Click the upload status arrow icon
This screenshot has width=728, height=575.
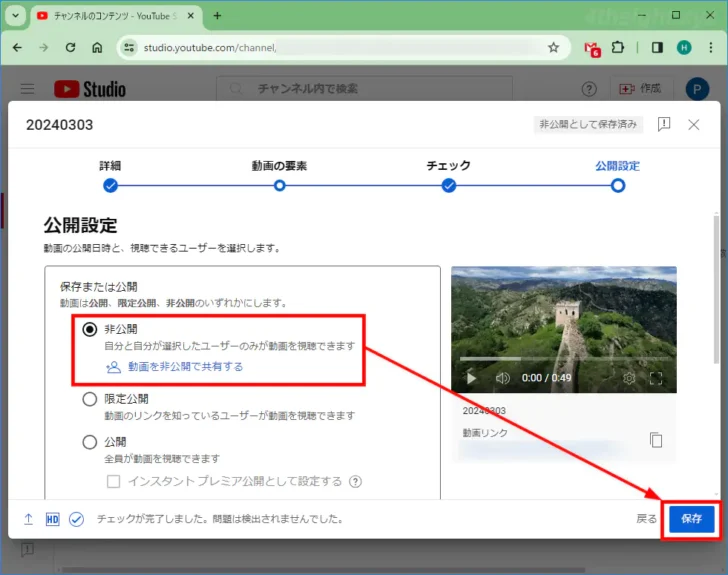coord(28,519)
